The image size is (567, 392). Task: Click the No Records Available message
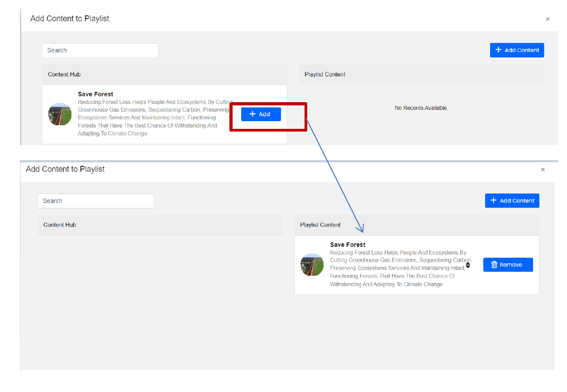[421, 108]
